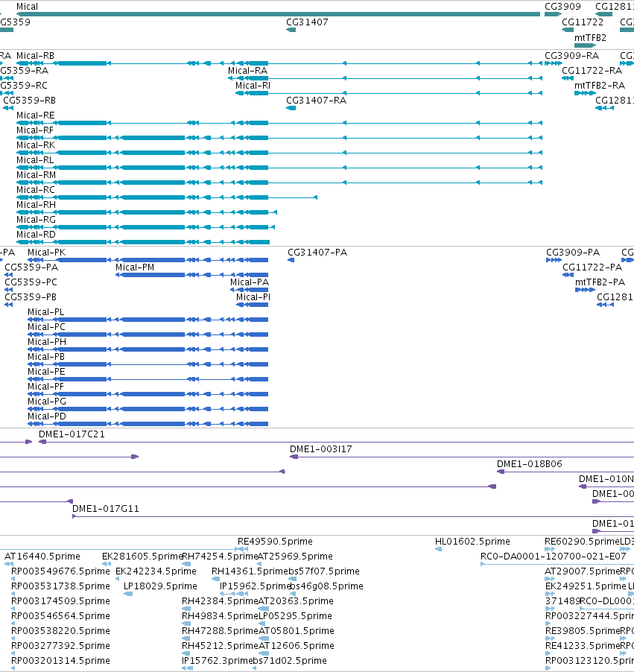This screenshot has width=634, height=672.
Task: Click the LP05295.5prime EST label
Action: coord(295,616)
